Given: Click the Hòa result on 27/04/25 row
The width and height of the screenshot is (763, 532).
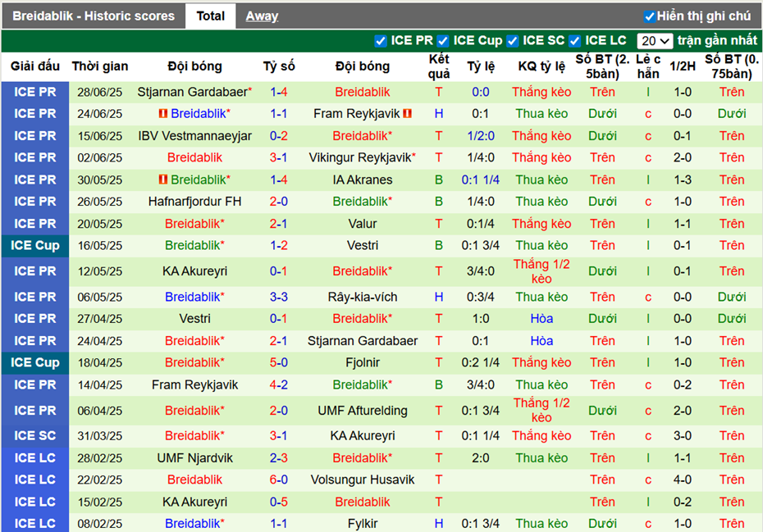Looking at the screenshot, I should pos(541,319).
